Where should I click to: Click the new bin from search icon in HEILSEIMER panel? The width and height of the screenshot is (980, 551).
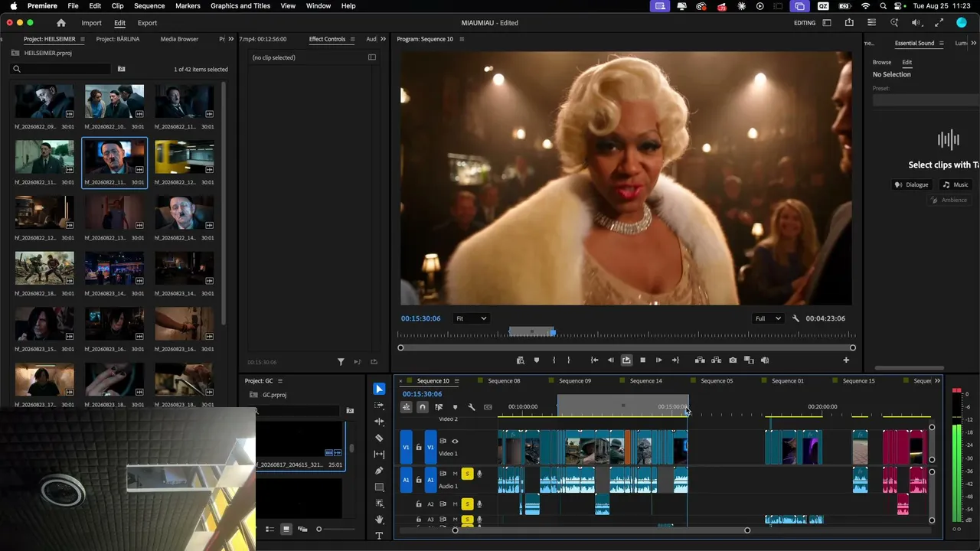(x=121, y=69)
